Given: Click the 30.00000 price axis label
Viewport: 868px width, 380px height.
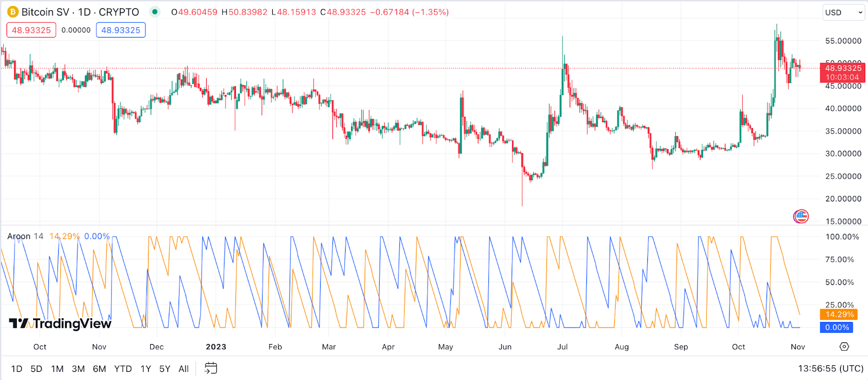Looking at the screenshot, I should (x=843, y=154).
